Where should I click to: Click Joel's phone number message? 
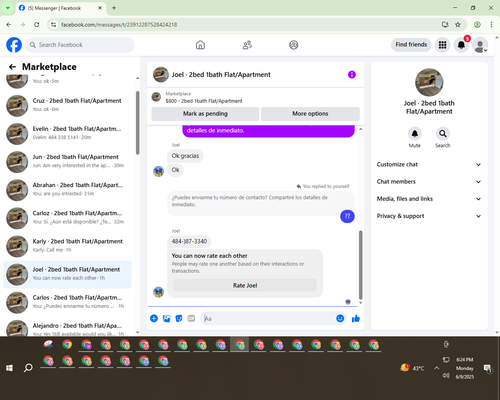point(189,241)
